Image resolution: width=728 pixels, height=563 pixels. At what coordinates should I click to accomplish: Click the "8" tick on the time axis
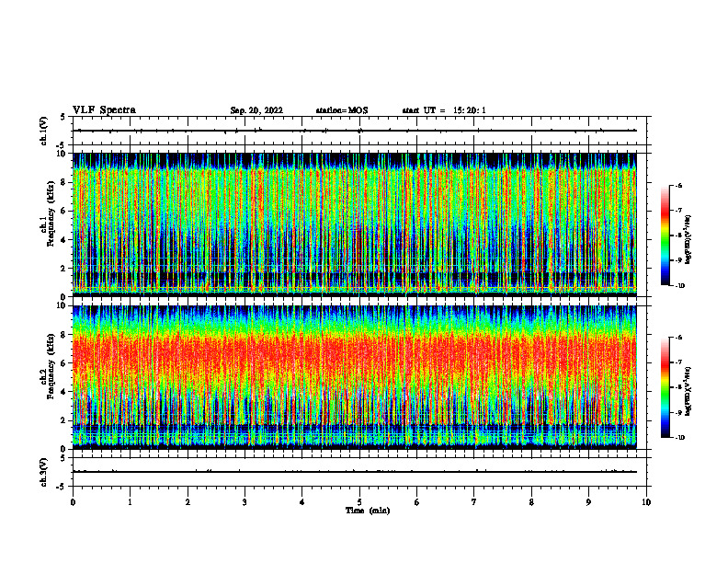(531, 502)
